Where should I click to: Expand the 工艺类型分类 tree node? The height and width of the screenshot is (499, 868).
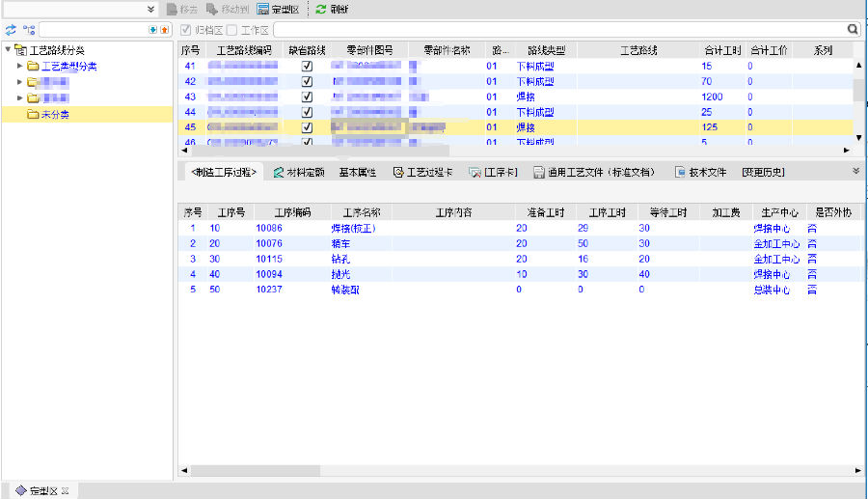coord(21,67)
